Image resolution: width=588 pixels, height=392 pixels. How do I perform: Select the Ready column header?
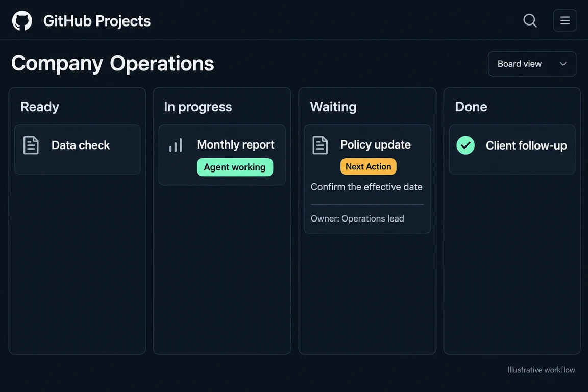[40, 107]
